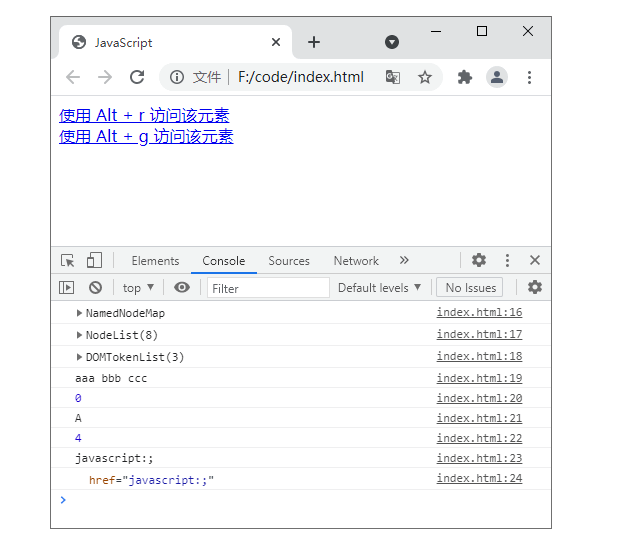
Task: Reload the page
Action: pyautogui.click(x=137, y=77)
